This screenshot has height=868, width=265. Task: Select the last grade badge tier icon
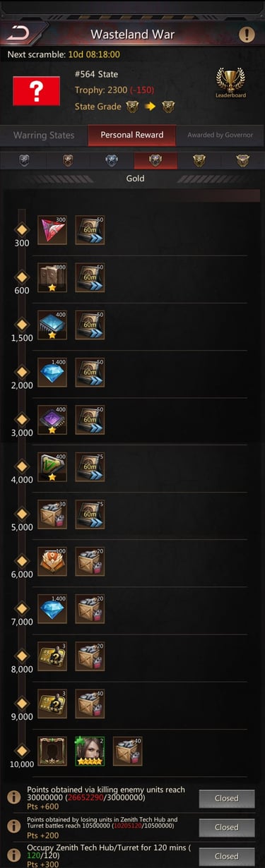(243, 160)
